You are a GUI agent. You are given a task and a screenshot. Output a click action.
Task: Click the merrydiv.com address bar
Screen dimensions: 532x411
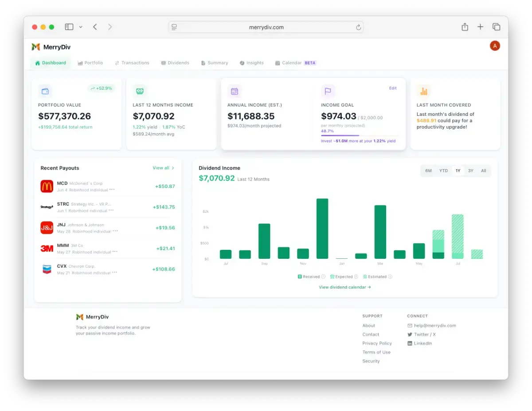266,27
